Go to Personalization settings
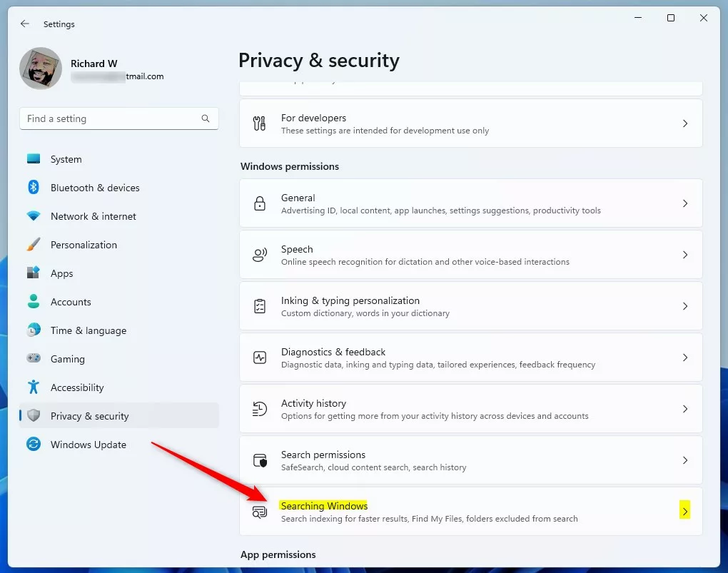The image size is (728, 573). coord(119,245)
